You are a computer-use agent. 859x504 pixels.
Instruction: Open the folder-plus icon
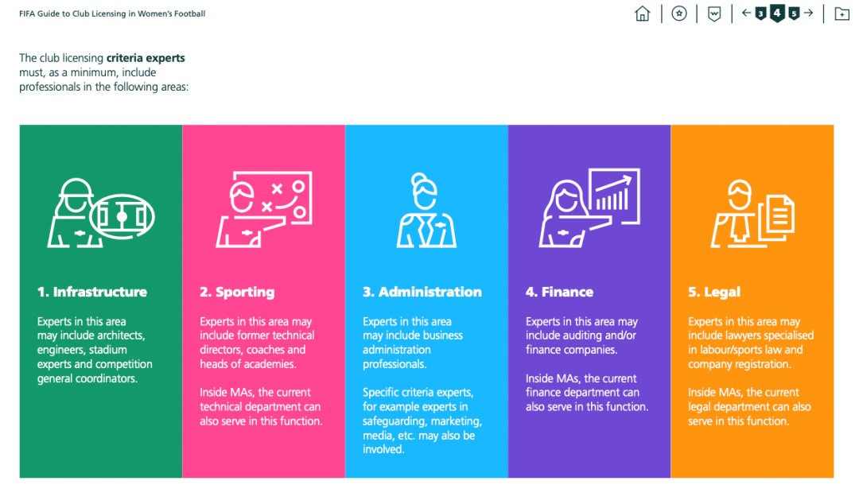(842, 14)
